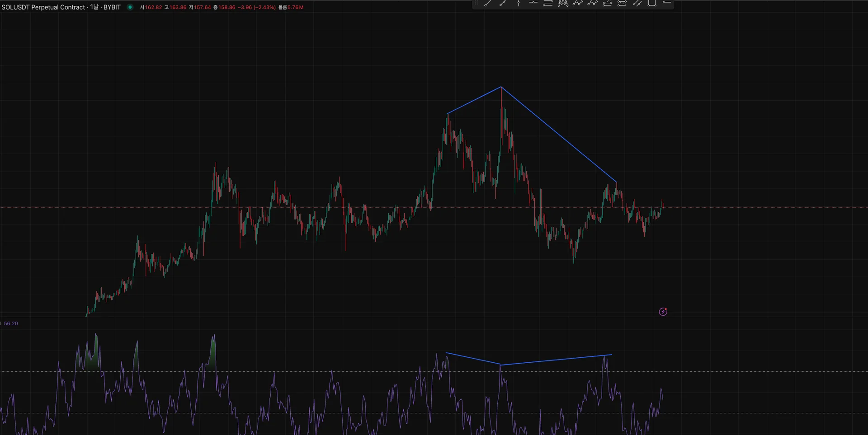The image size is (868, 435).
Task: Select the parallel diagonal lines channel tool
Action: click(637, 3)
